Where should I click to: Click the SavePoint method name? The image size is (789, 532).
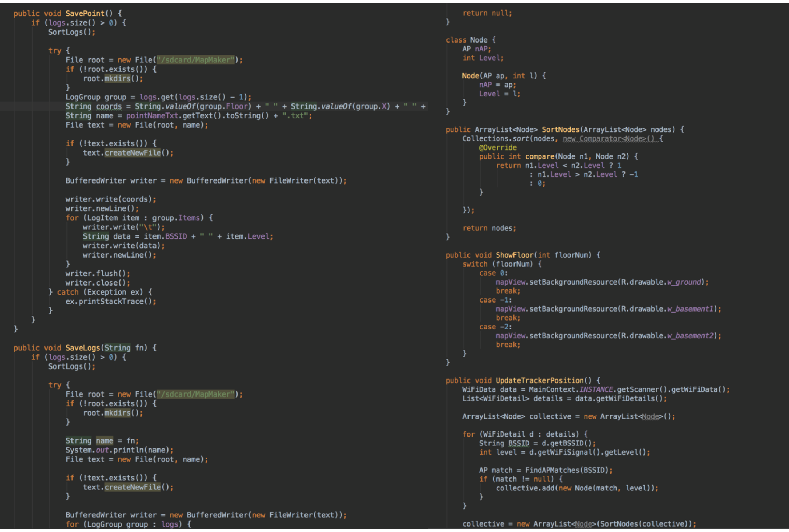point(85,13)
